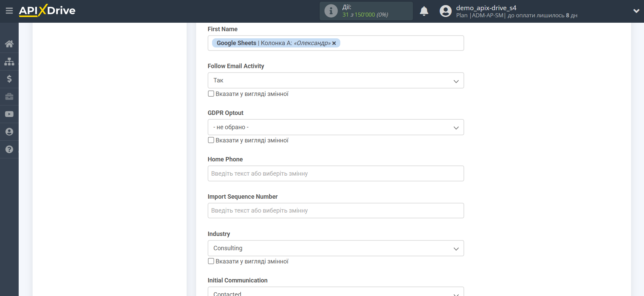644x296 pixels.
Task: Open connections sitemap icon in sidebar
Action: [9, 61]
